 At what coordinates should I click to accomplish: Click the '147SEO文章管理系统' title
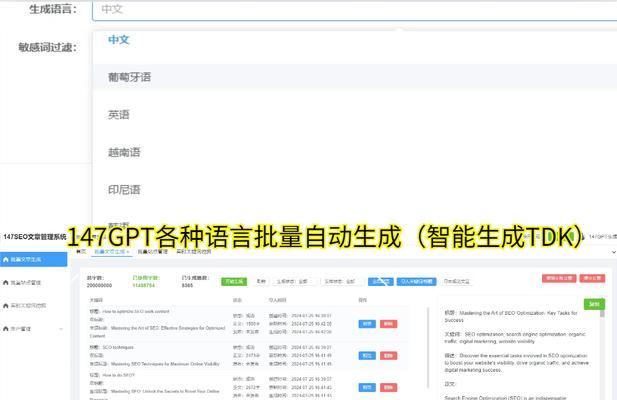point(35,237)
